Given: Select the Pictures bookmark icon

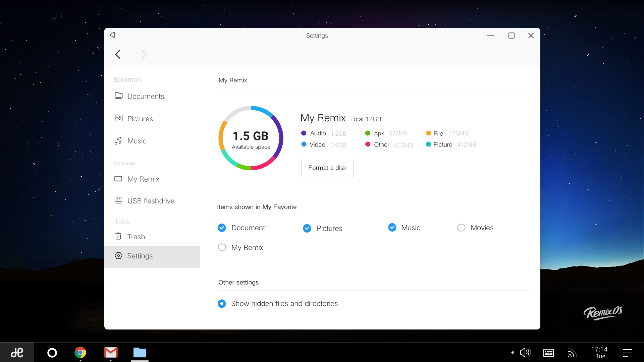Looking at the screenshot, I should tap(119, 118).
